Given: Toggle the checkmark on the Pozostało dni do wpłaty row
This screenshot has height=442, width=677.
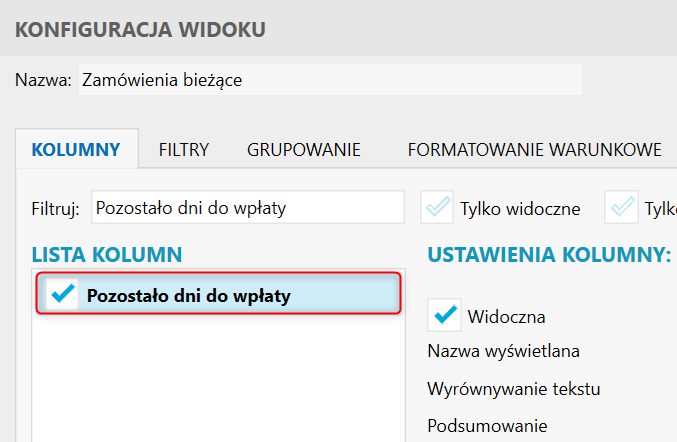Looking at the screenshot, I should [x=63, y=294].
